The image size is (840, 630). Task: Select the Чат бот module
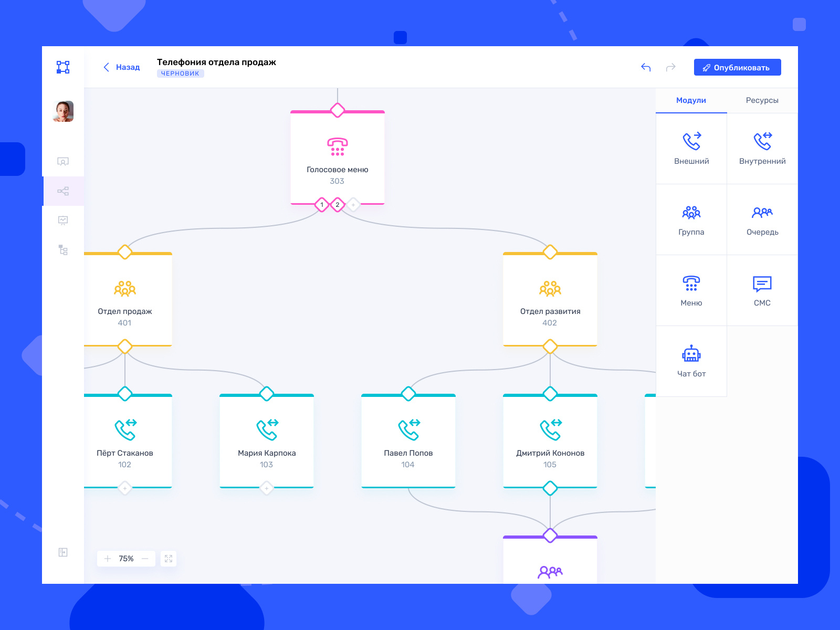(691, 361)
